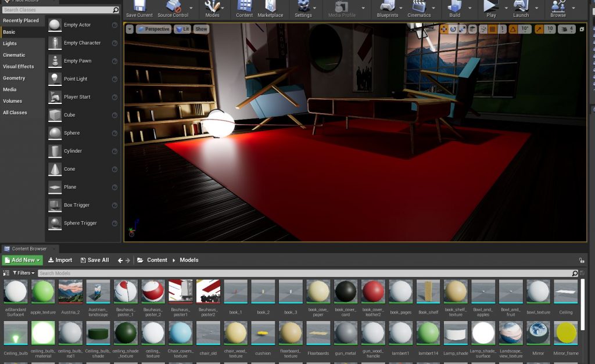Click the viewport coordinate system icon
Viewport: 595px width, 364px height.
pos(472,29)
